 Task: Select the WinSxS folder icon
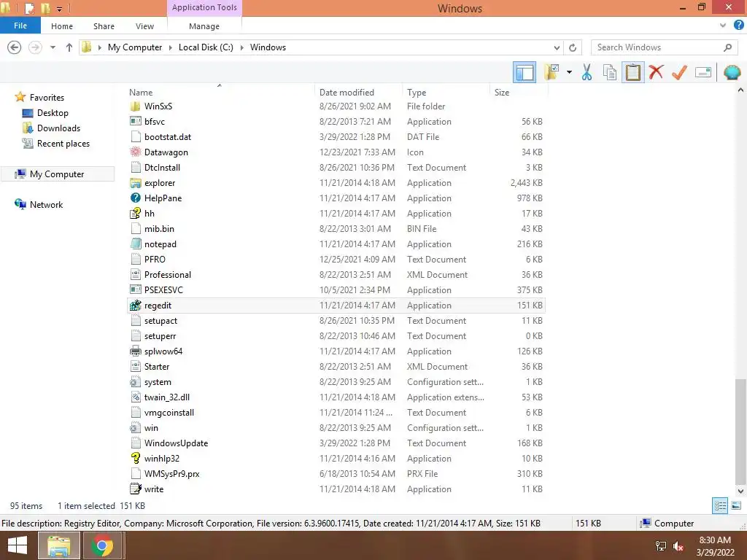(136, 106)
